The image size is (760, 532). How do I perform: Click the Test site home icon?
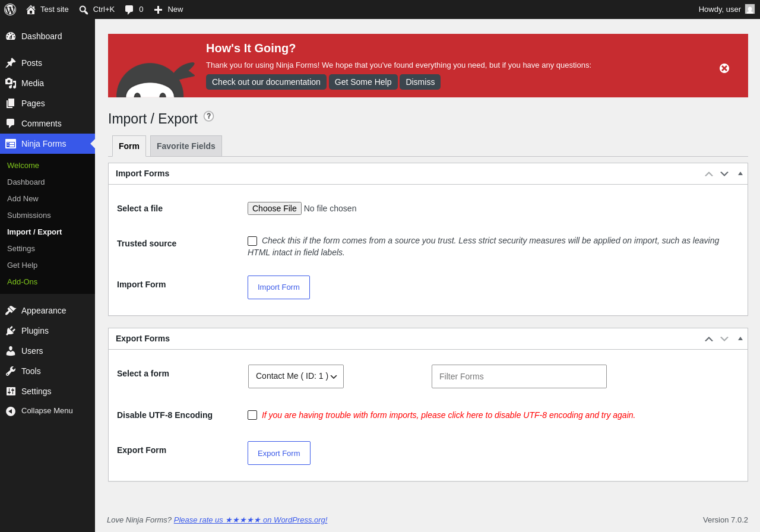click(x=31, y=9)
